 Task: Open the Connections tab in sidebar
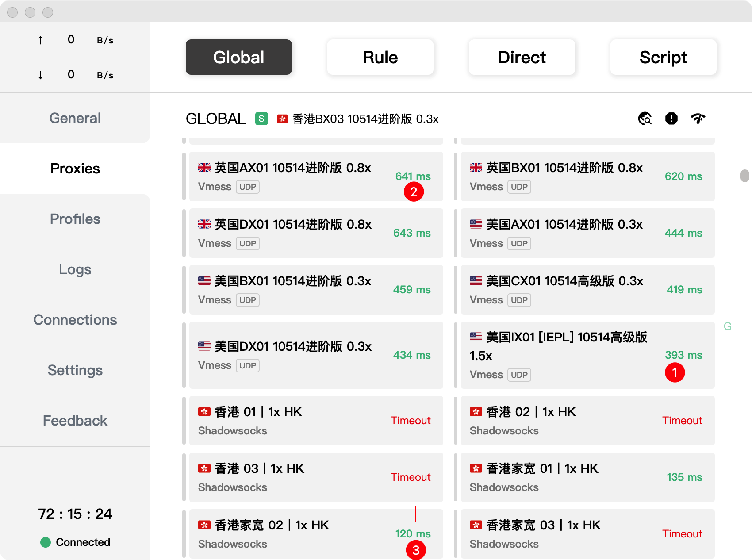pyautogui.click(x=75, y=320)
